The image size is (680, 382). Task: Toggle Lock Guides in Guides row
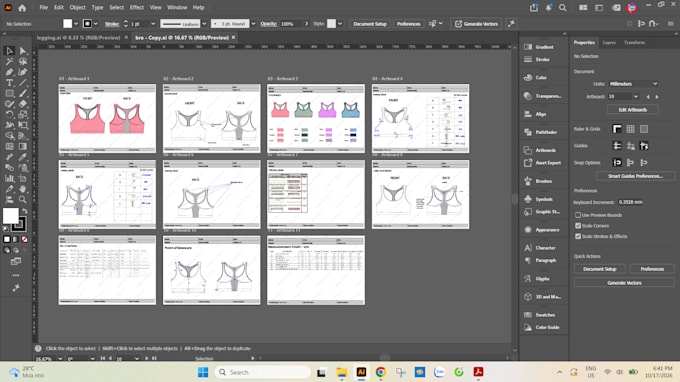[x=630, y=146]
